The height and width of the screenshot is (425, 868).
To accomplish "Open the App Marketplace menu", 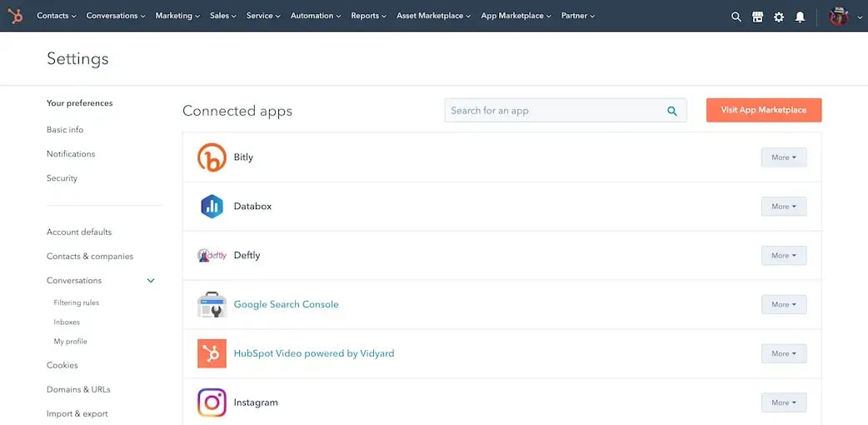I will 516,16.
